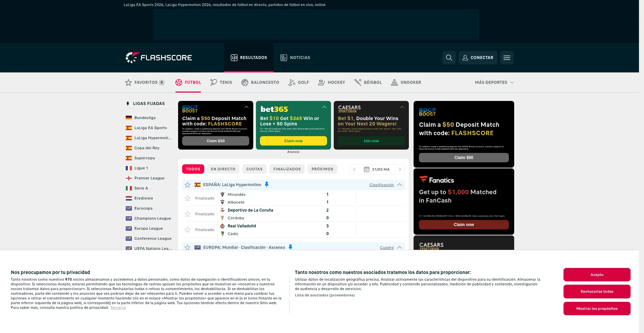Click the Ligue 1 French flag icon
Screen dimensions: 644x333
(129, 168)
